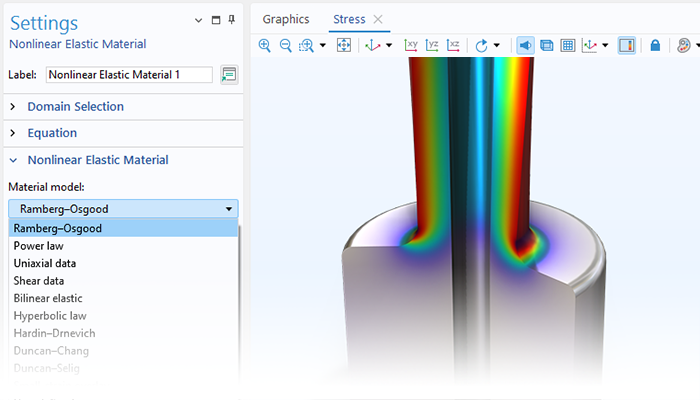Select the Stress tab
Screen dimensions: 700x400
click(349, 19)
